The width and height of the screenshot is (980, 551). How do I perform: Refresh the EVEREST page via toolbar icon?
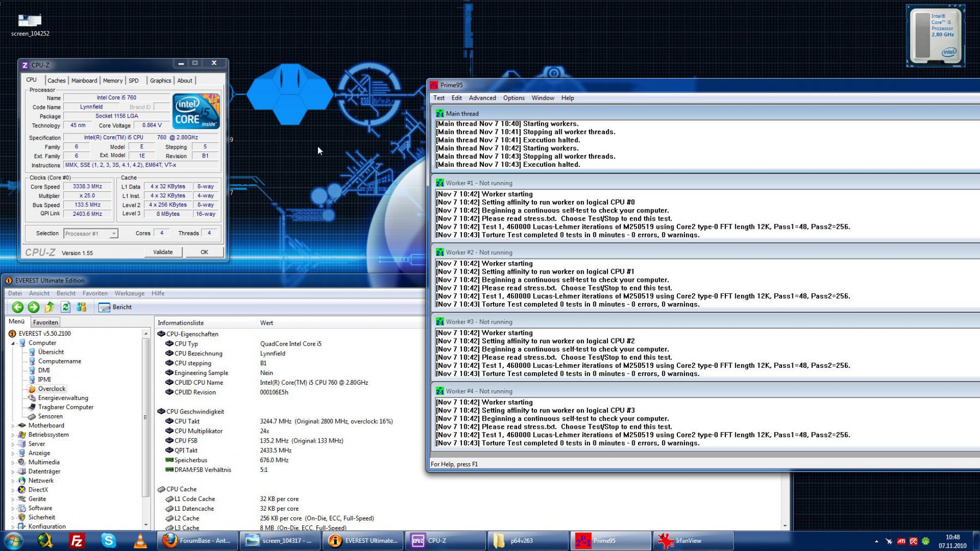65,307
